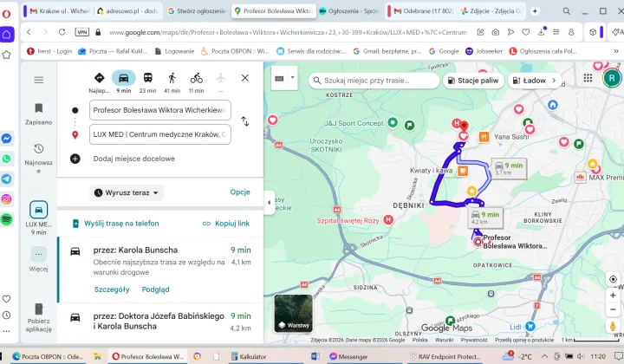Expand the Wyrusz teraz departure dropdown
Screen dimensions: 624x364
click(127, 192)
